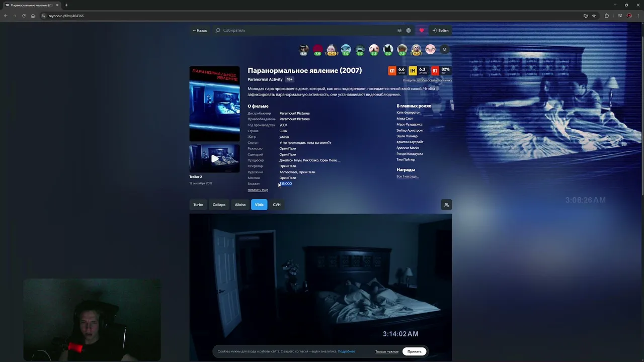Screen dimensions: 644x362
Task: Open the user avatar rated 9.0
Action: [x=416, y=49]
